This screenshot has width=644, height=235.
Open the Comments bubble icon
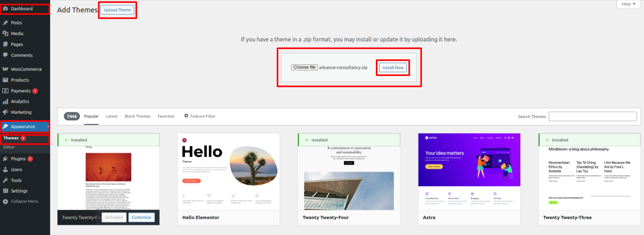(5, 55)
